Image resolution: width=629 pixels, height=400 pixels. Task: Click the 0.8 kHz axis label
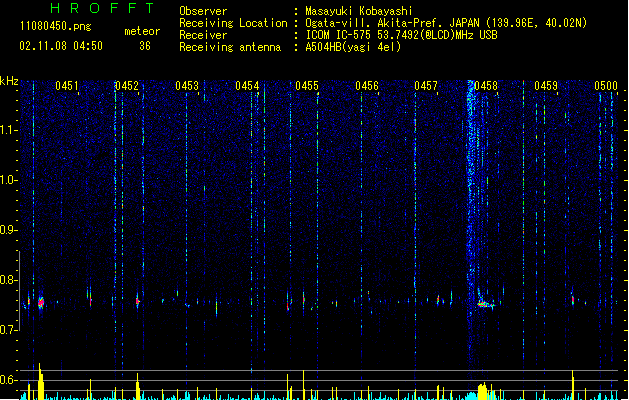(x=9, y=280)
